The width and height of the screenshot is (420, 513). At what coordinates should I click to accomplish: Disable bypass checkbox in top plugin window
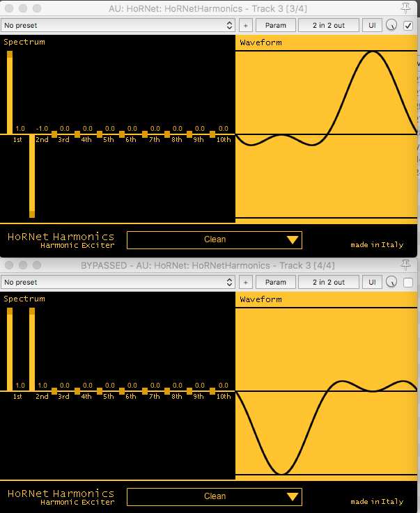pos(408,26)
